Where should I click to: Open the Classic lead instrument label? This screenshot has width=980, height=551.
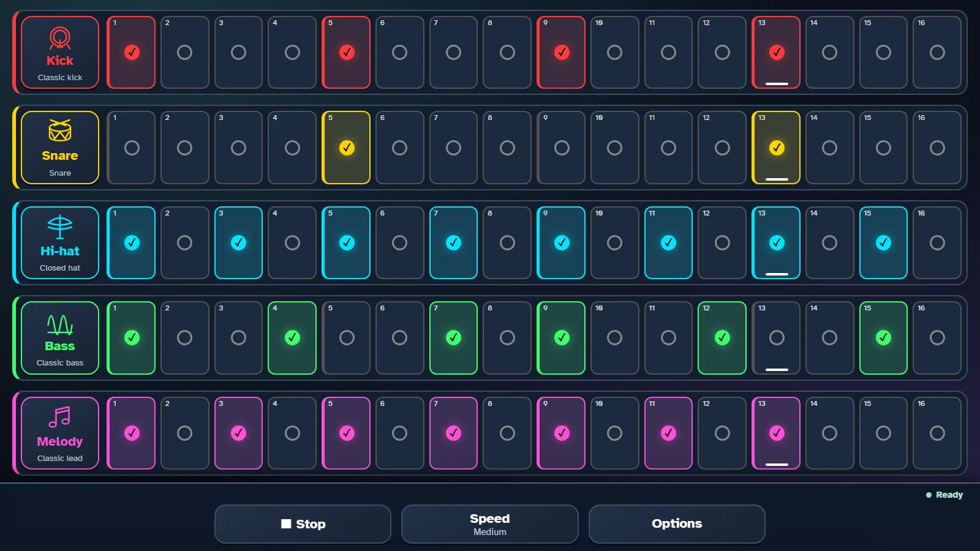(60, 459)
